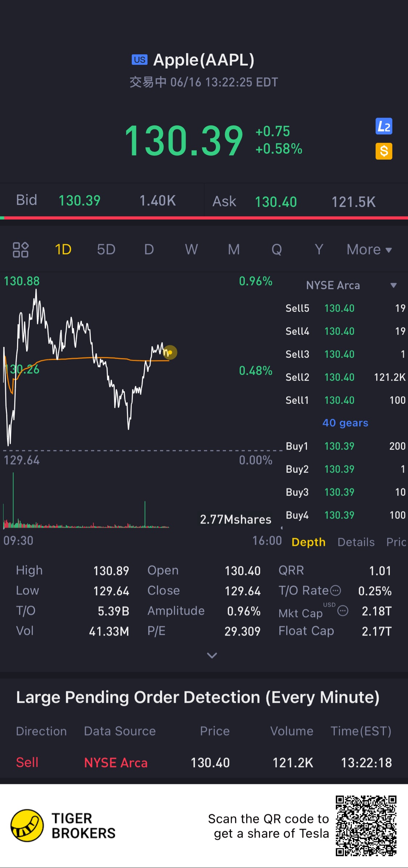Select the 1D chart period
This screenshot has height=868, width=408.
63,250
